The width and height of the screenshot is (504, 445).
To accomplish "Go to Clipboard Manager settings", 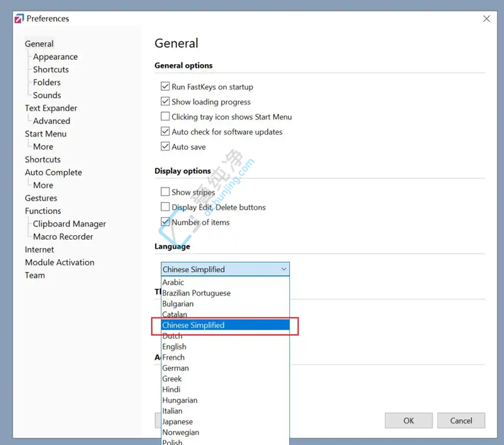I will pyautogui.click(x=69, y=224).
